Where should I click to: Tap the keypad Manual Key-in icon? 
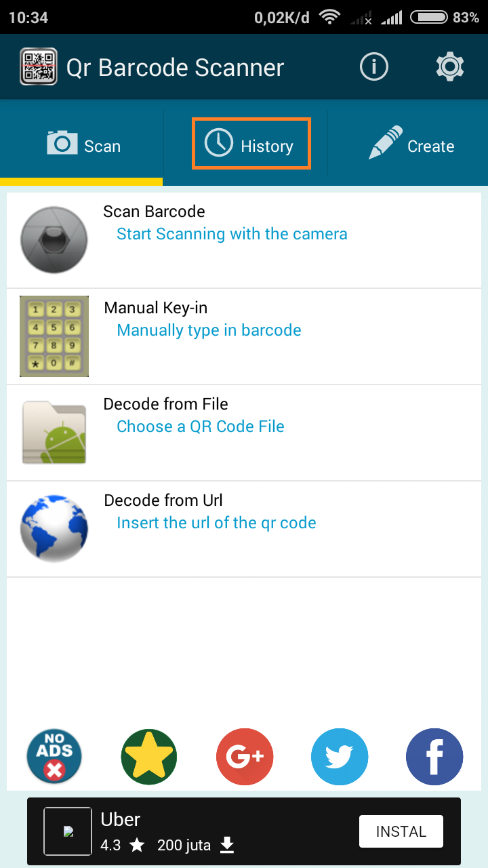coord(54,336)
